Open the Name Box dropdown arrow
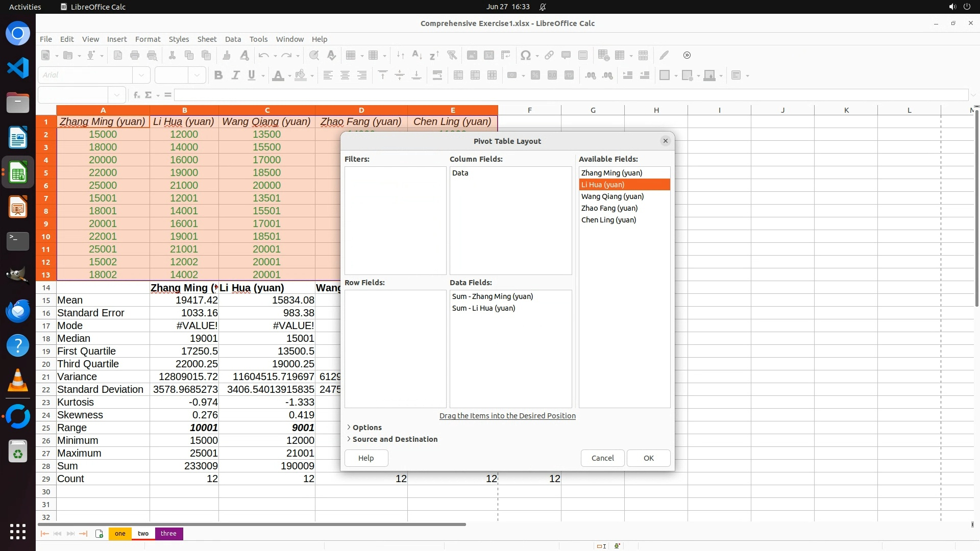Viewport: 980px width, 551px height. tap(117, 95)
